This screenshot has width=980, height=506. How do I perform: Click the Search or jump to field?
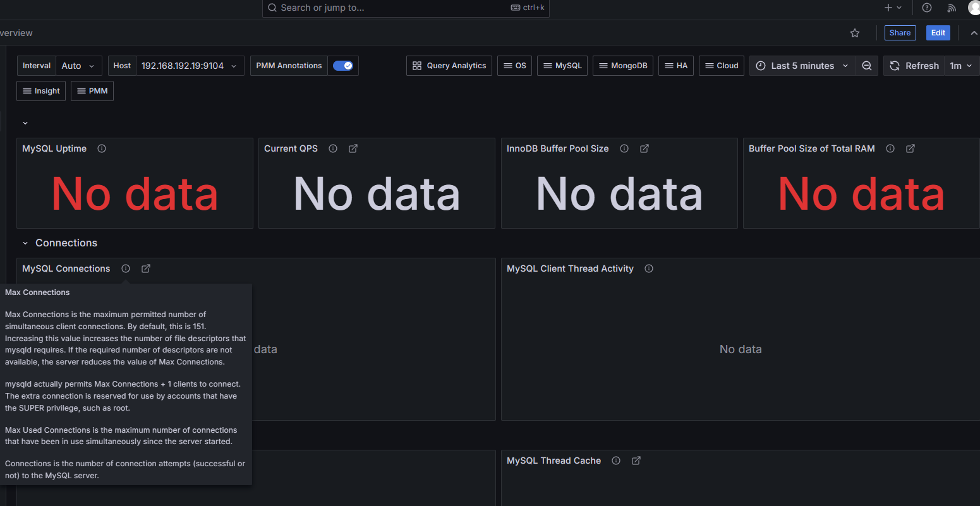coord(406,8)
